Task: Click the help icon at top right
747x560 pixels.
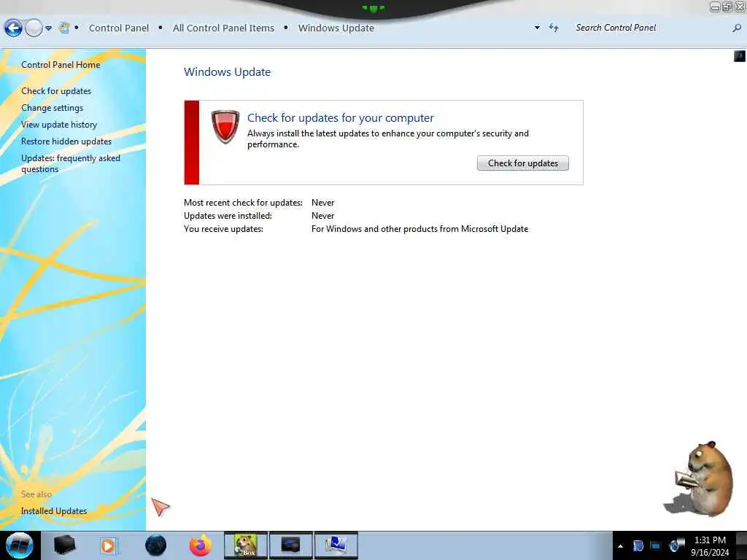Action: click(739, 56)
